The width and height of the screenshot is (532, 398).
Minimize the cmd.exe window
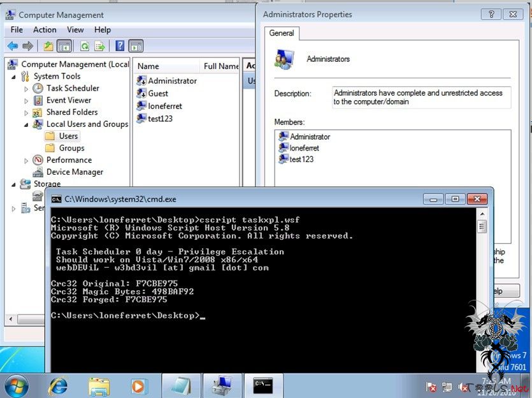tap(433, 199)
